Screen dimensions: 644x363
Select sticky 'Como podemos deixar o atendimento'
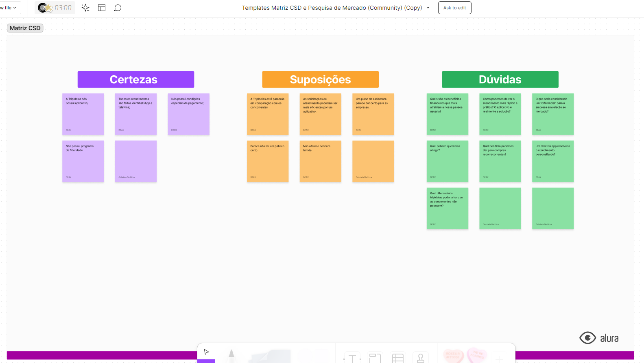click(500, 114)
